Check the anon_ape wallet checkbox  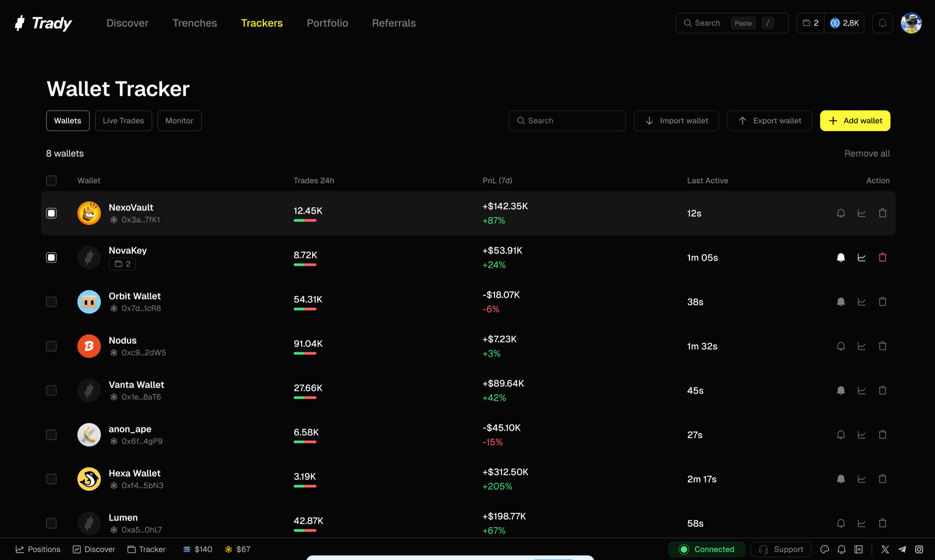[x=51, y=435]
